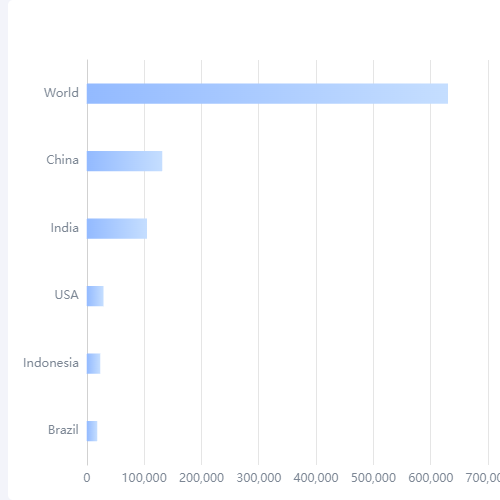Click the China axis label
The width and height of the screenshot is (500, 500).
click(62, 160)
